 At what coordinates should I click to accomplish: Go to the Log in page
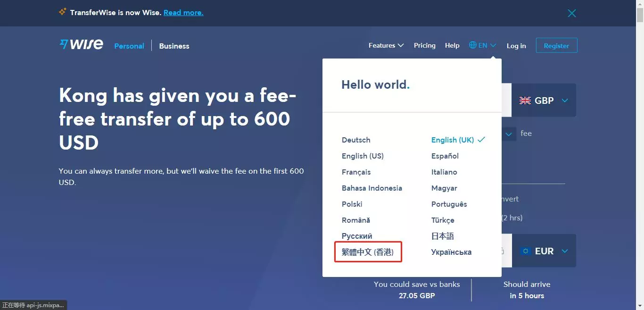pos(516,46)
